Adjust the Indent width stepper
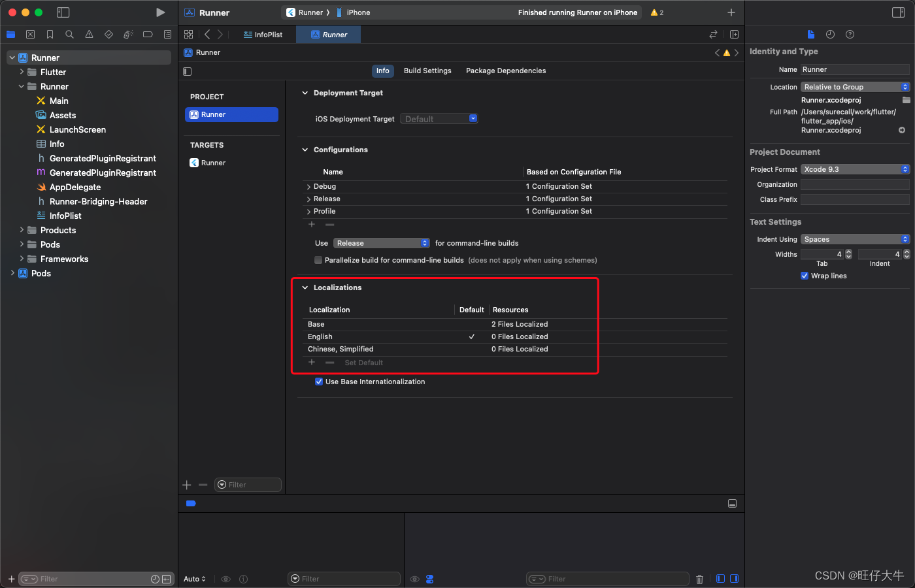Viewport: 915px width, 588px height. pyautogui.click(x=906, y=254)
